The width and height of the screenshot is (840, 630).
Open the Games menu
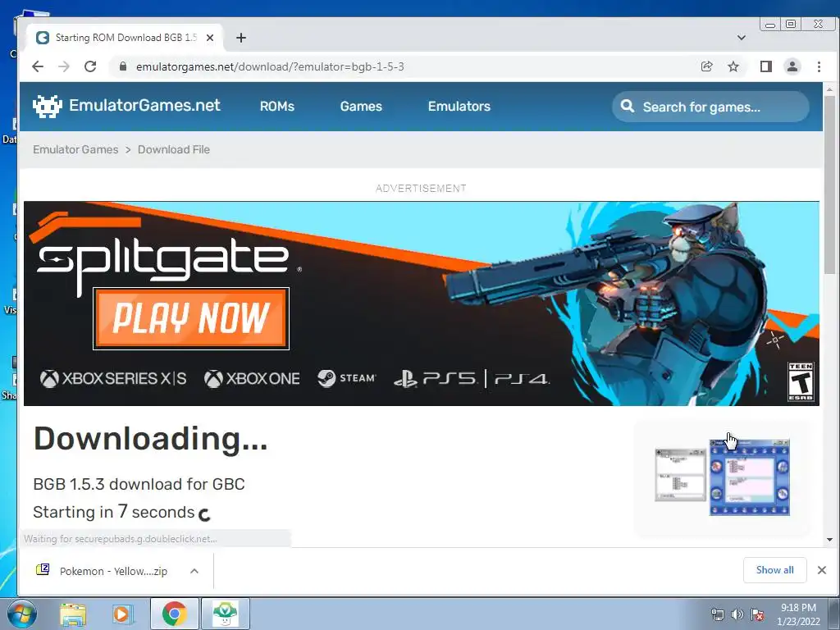click(x=361, y=106)
